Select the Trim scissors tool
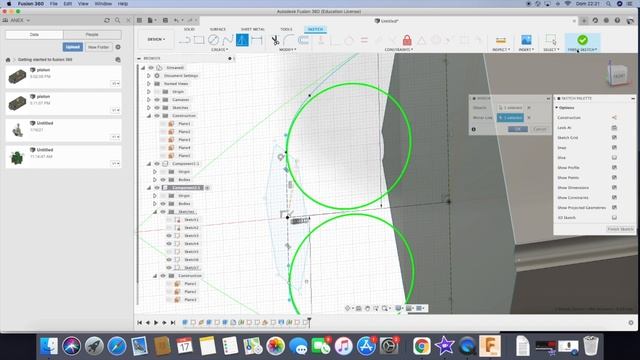Screen dimensions: 640x360 click(x=275, y=40)
